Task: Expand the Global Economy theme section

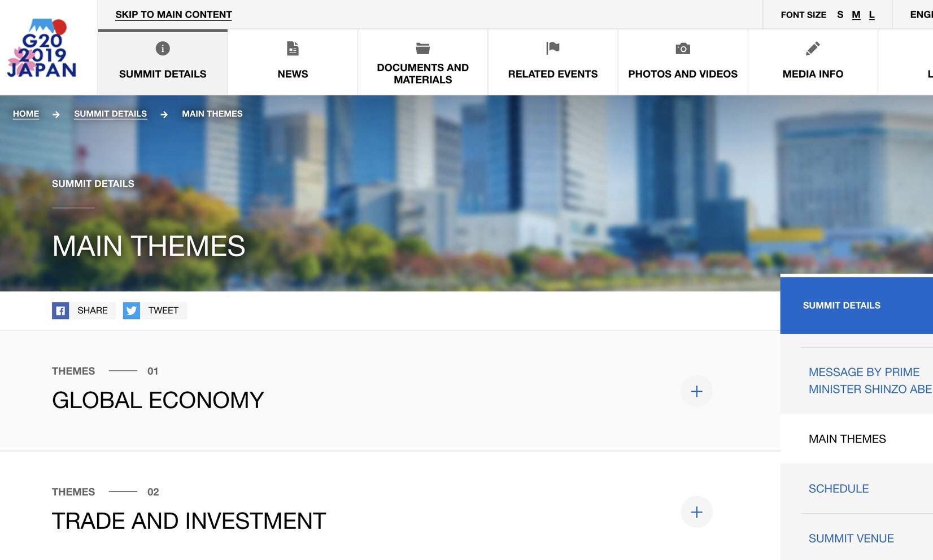Action: click(x=696, y=391)
